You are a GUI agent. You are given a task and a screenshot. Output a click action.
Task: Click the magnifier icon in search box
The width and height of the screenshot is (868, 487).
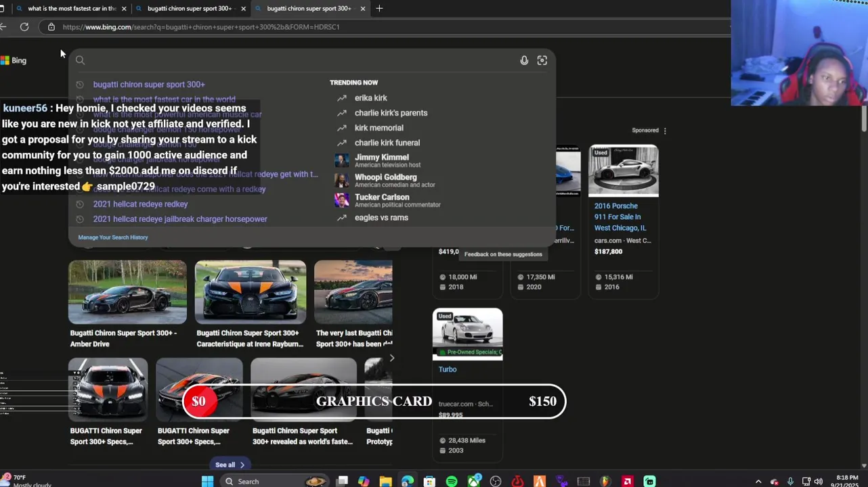click(x=80, y=60)
